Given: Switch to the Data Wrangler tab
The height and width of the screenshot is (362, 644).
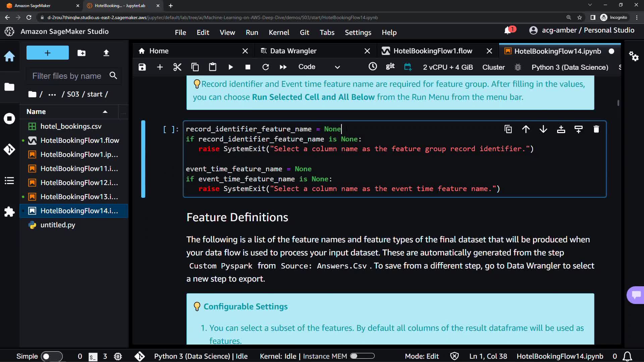Looking at the screenshot, I should (x=293, y=51).
